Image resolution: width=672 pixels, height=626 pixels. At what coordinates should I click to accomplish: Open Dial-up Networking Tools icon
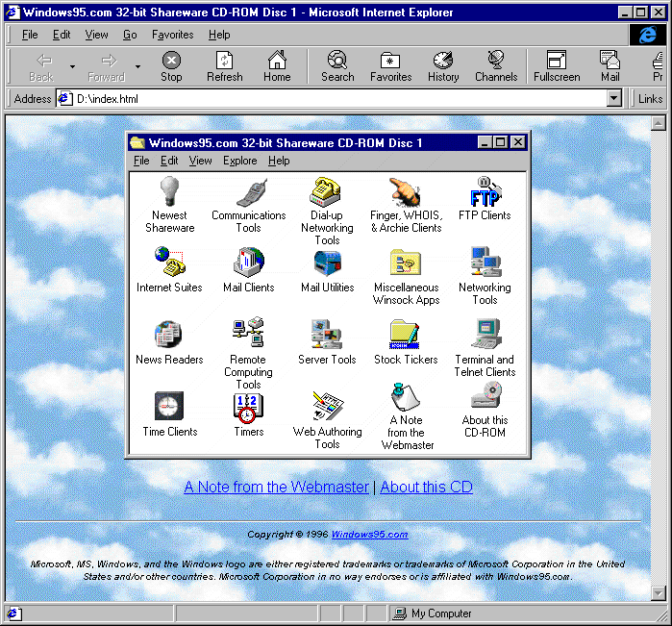(x=325, y=191)
